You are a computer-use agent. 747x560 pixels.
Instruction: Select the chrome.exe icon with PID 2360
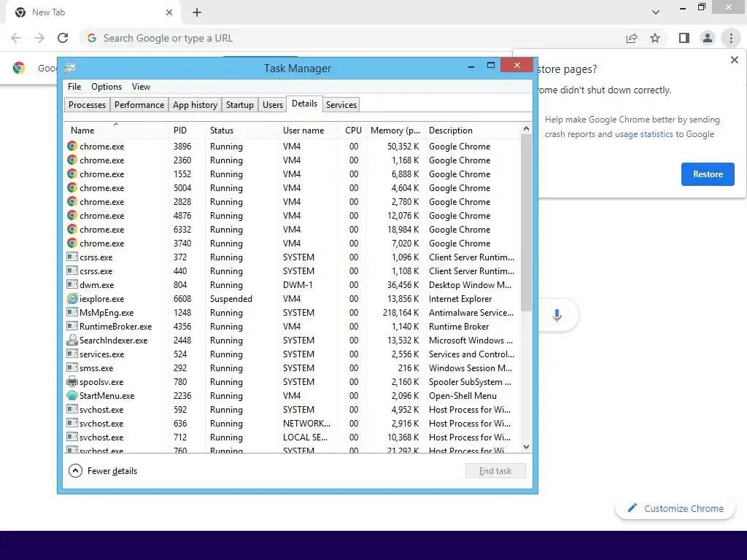pos(72,160)
